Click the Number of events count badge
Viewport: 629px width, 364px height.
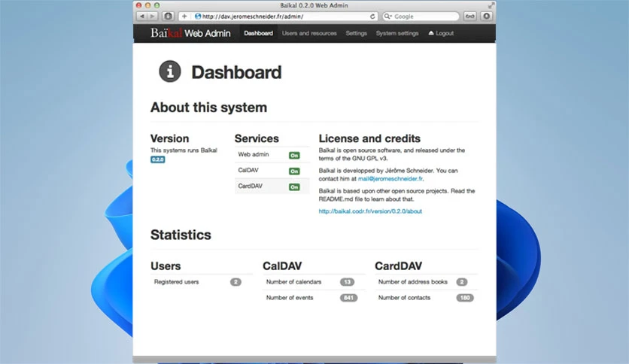(348, 298)
